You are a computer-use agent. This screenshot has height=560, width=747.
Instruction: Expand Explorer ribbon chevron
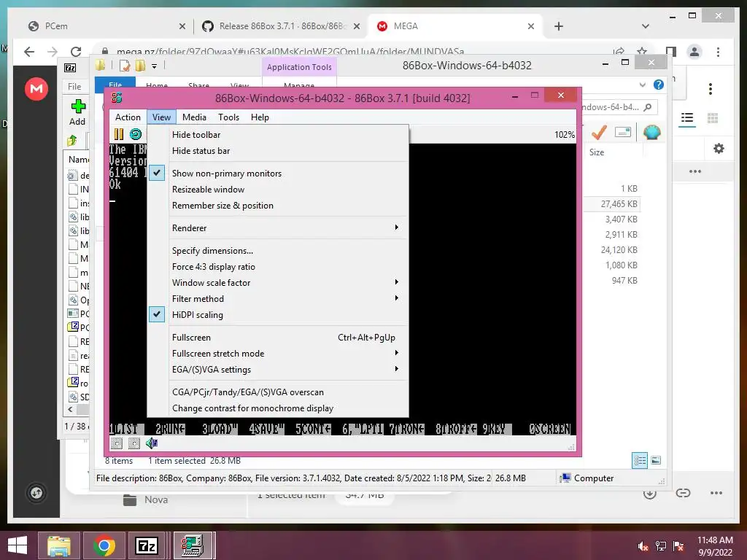point(643,85)
